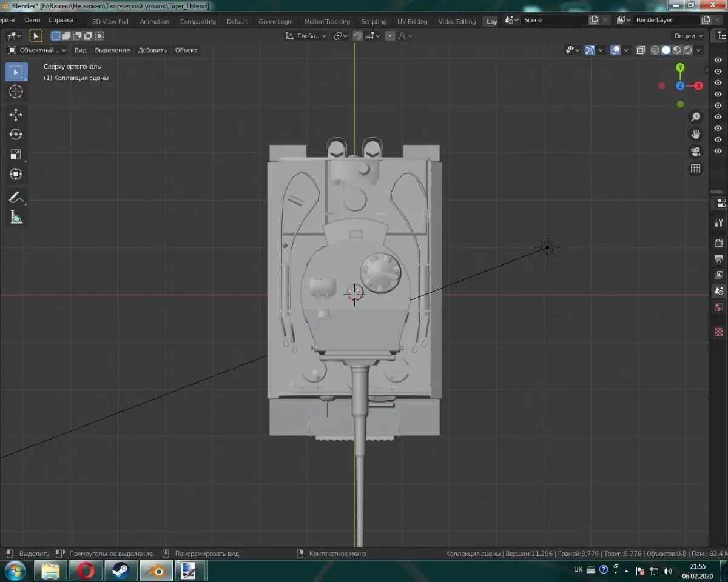This screenshot has height=582, width=728.
Task: Select the Annotate pencil tool
Action: [16, 197]
